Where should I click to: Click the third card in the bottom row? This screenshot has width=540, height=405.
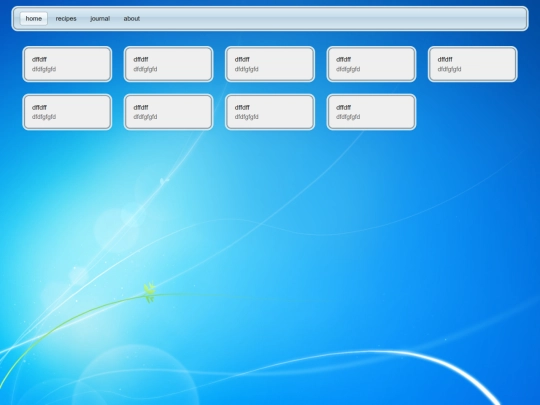pyautogui.click(x=270, y=112)
